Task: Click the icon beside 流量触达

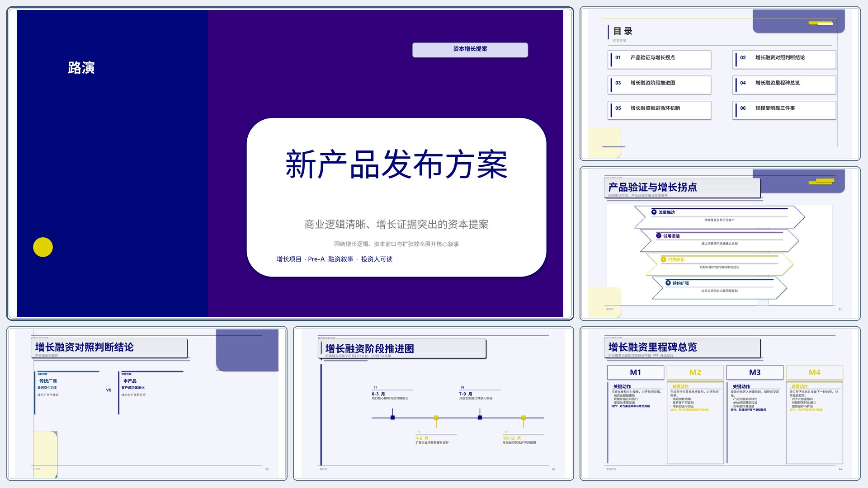Action: point(654,212)
